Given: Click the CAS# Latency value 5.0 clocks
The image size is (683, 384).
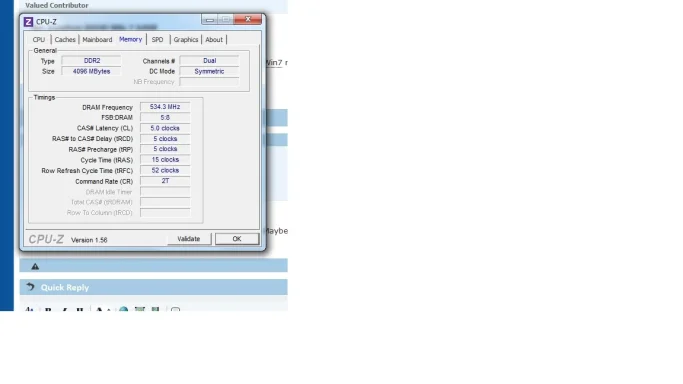Looking at the screenshot, I should click(x=165, y=128).
